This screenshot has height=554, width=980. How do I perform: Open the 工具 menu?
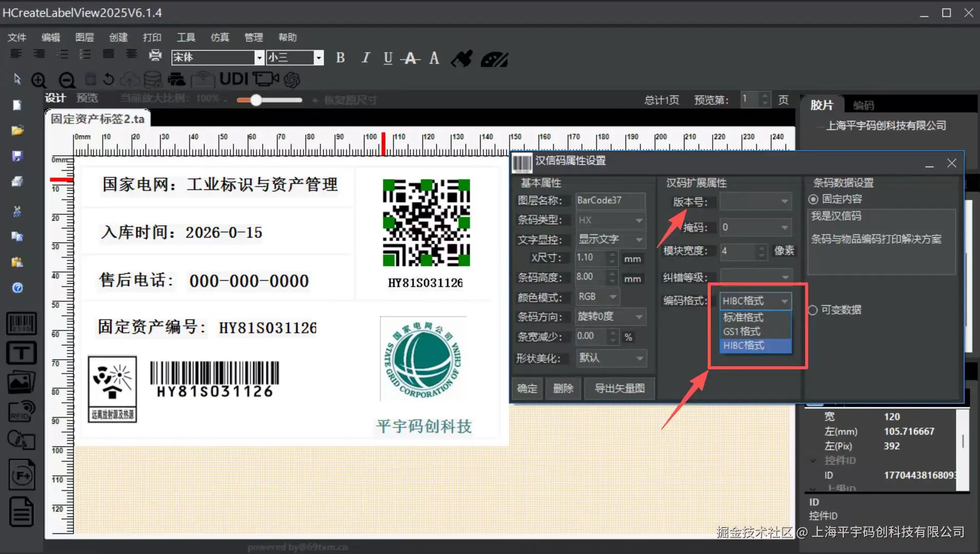tap(186, 37)
